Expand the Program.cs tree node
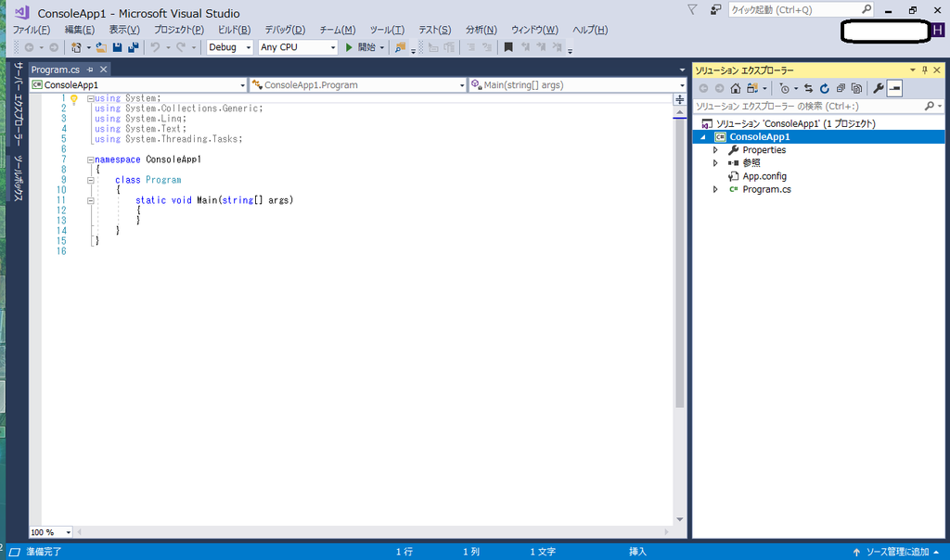This screenshot has height=560, width=950. (x=715, y=189)
